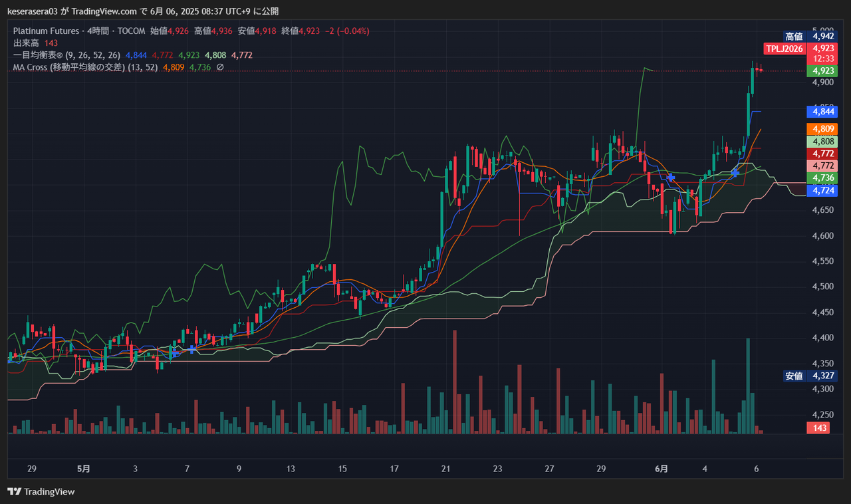Click the 13 date label on time axis
This screenshot has width=851, height=504.
(291, 469)
